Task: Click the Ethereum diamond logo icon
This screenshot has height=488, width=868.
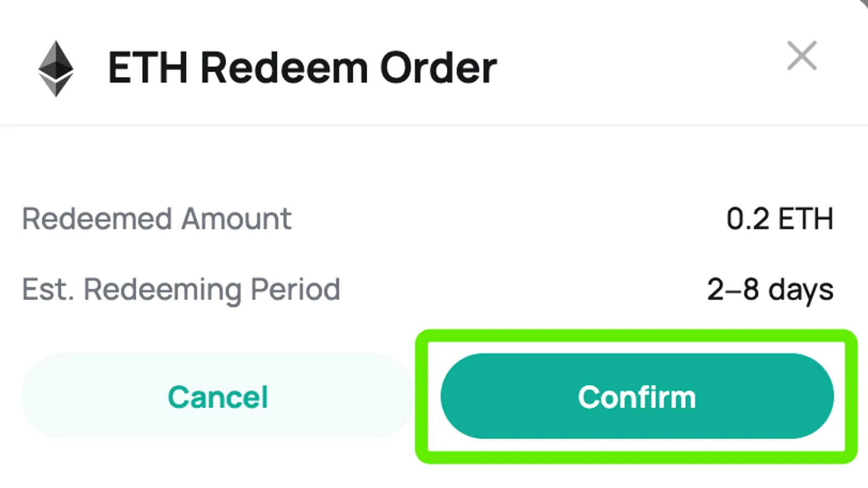Action: pos(56,68)
